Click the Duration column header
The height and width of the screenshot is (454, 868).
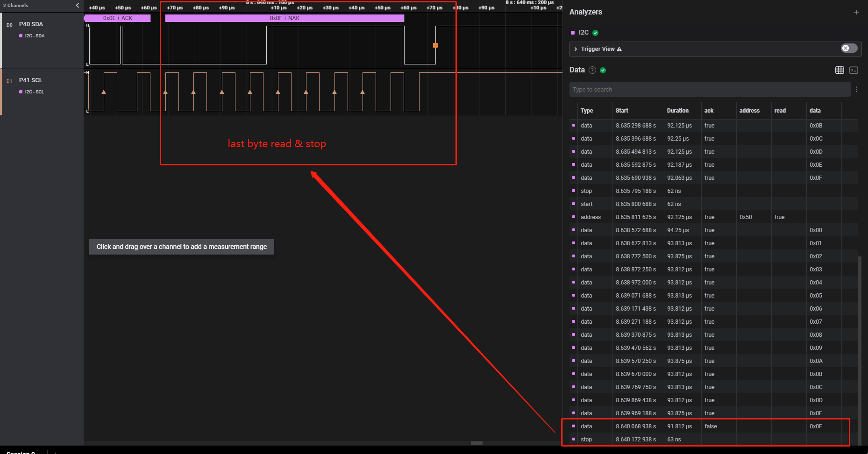(677, 111)
